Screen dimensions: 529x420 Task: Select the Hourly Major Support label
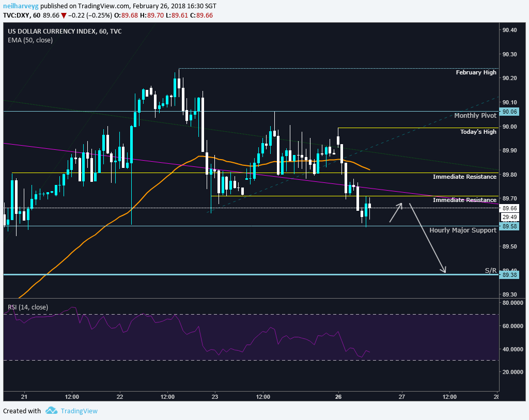(x=463, y=230)
